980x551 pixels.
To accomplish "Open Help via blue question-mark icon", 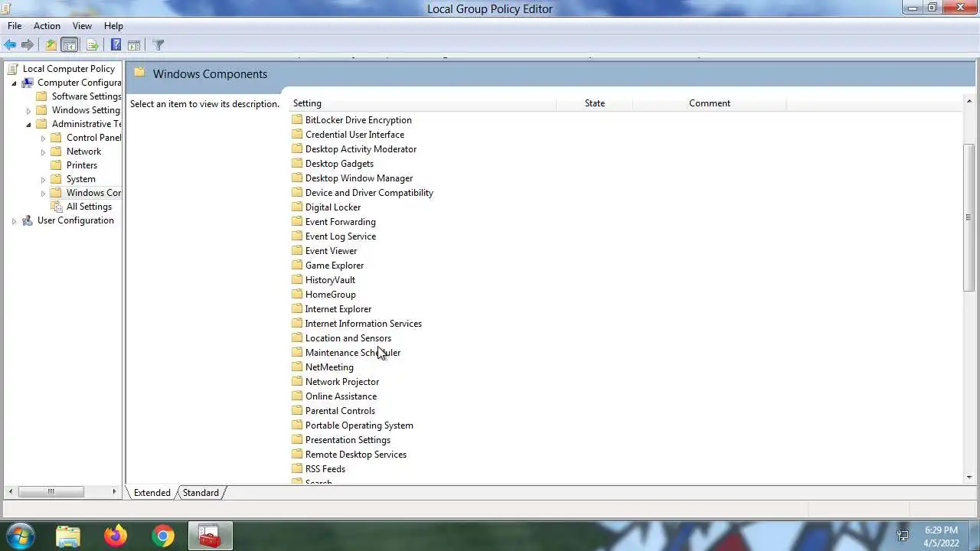I will click(x=116, y=45).
